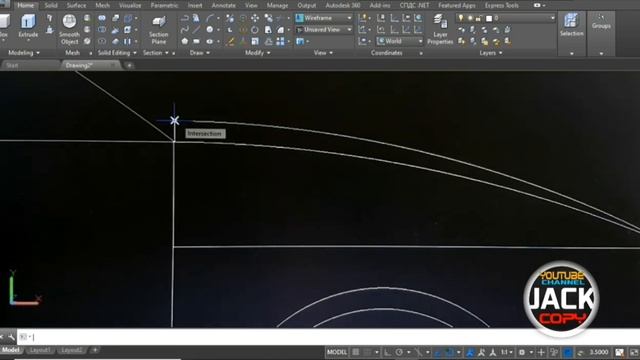
Task: Click the Model layout tab
Action: point(10,350)
